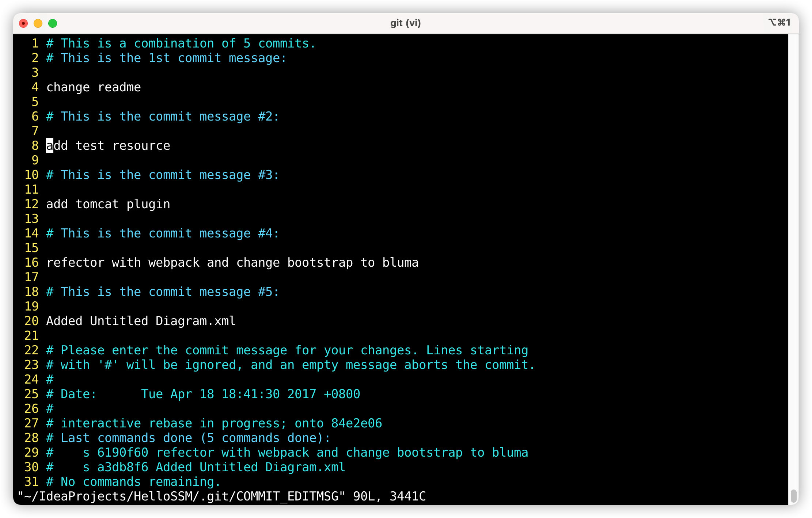Click the 'change readme' commit message
Screen dimensions: 812x518
pyautogui.click(x=93, y=87)
